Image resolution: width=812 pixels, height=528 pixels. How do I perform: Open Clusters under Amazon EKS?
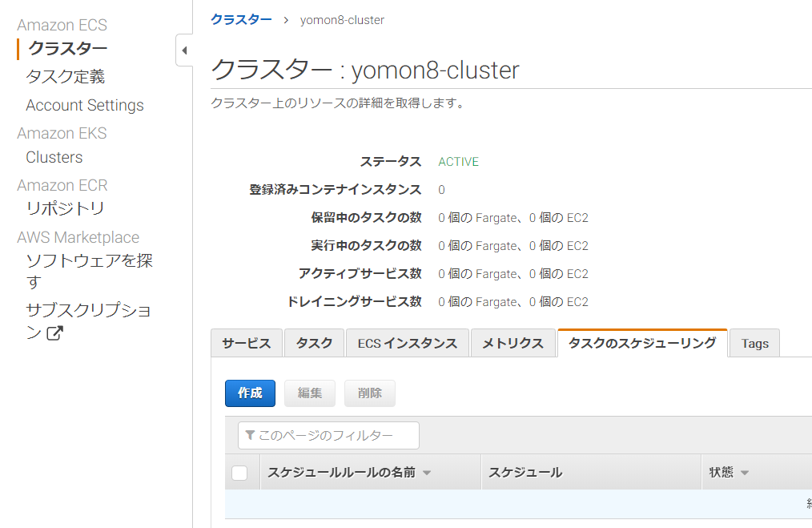(x=54, y=157)
